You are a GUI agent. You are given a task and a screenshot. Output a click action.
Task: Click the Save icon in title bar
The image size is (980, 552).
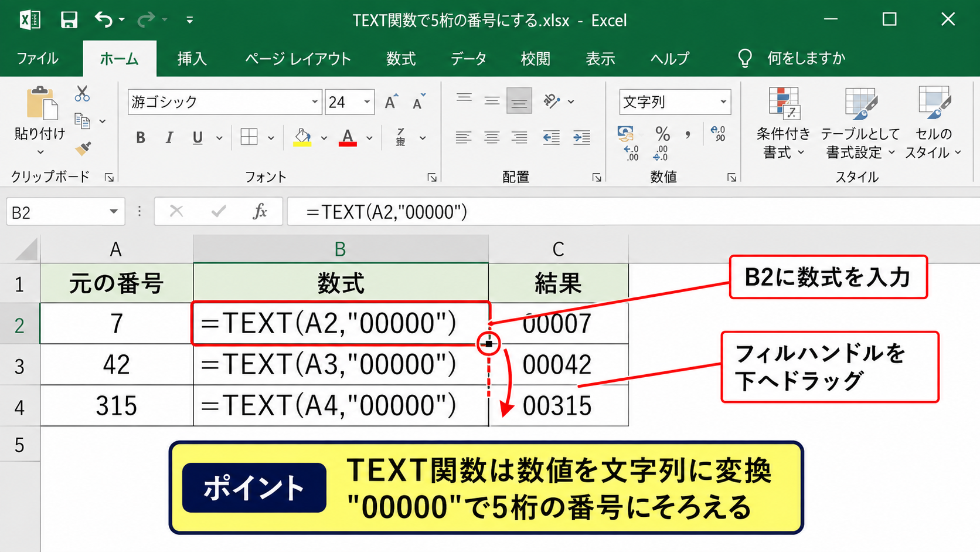[x=69, y=20]
